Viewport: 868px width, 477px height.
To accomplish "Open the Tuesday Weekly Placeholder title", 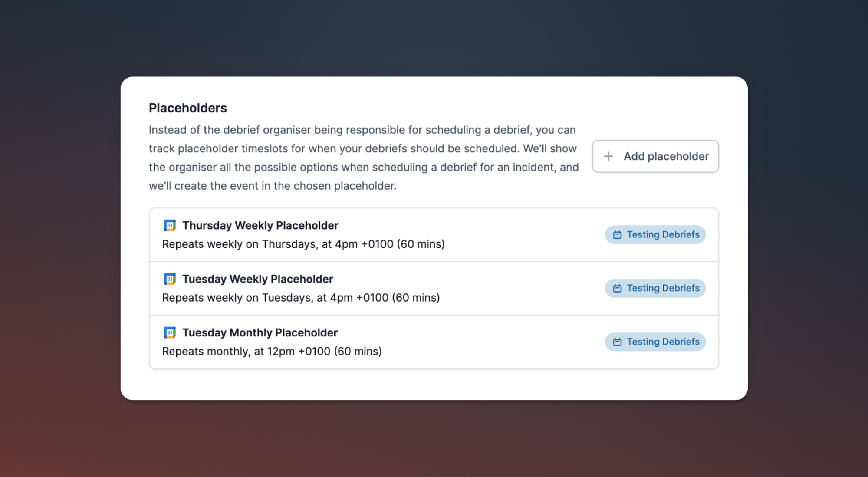I will [x=257, y=279].
